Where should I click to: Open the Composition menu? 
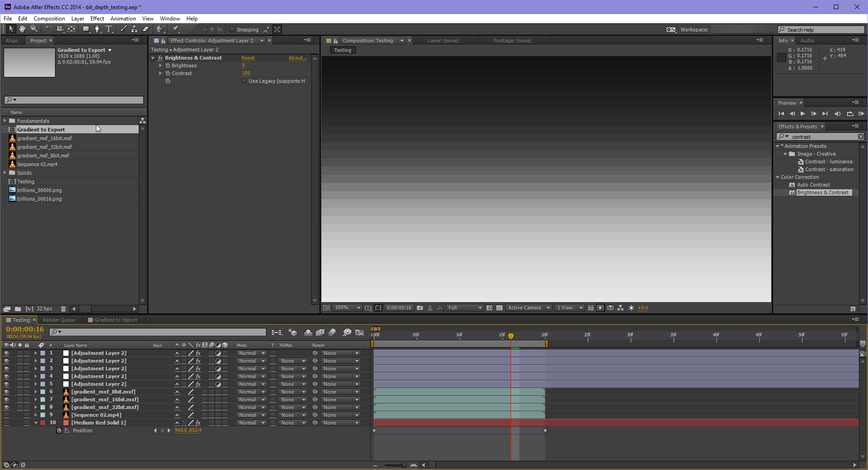49,18
